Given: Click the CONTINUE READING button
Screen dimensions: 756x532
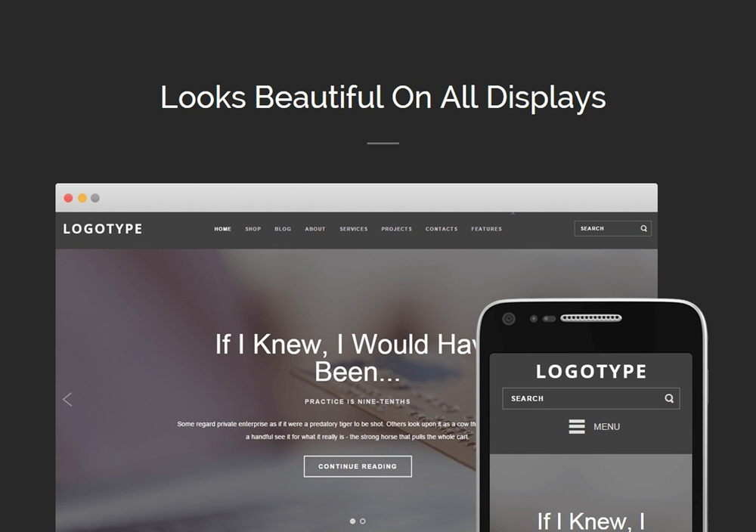Looking at the screenshot, I should [358, 466].
